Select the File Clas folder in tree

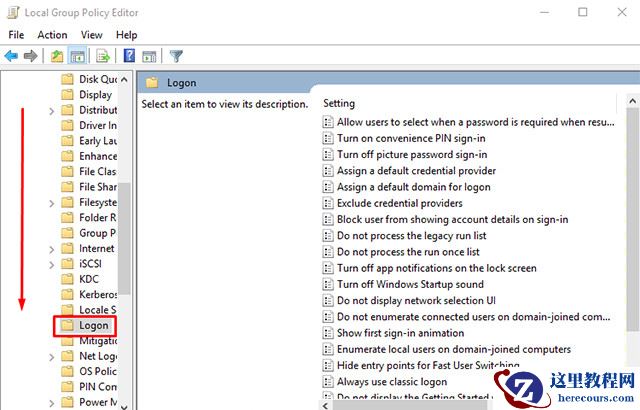pos(89,171)
